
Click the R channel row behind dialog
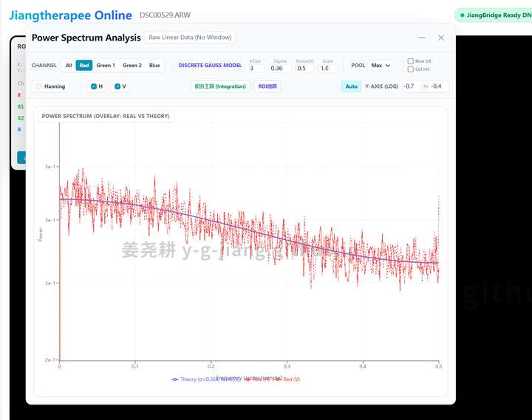point(19,95)
